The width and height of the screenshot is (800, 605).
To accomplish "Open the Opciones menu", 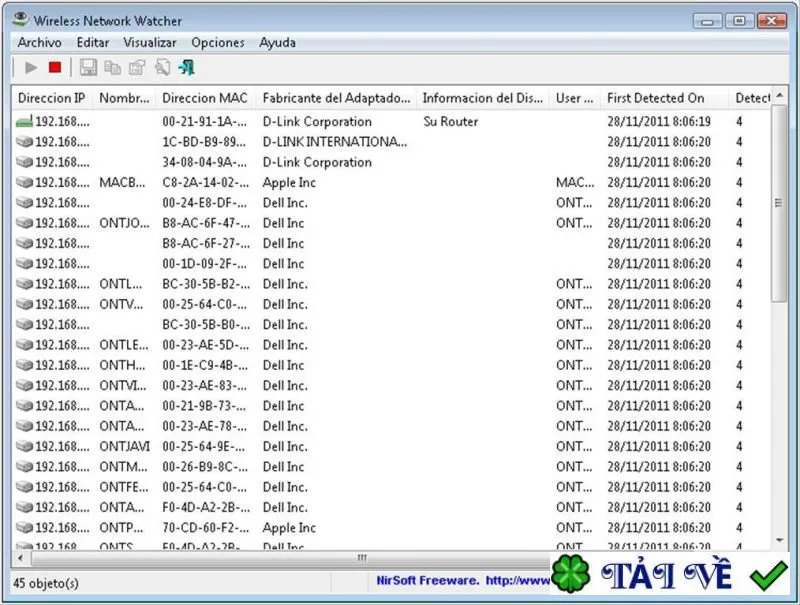I will tap(218, 42).
